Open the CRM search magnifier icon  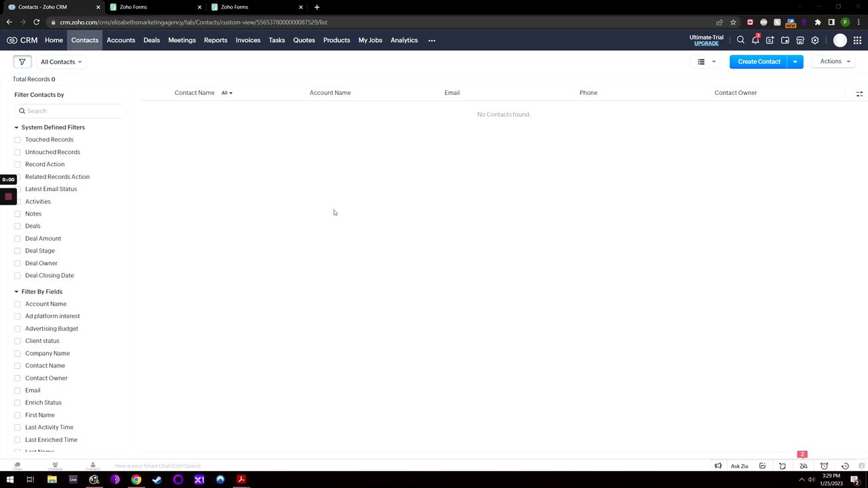pos(741,40)
